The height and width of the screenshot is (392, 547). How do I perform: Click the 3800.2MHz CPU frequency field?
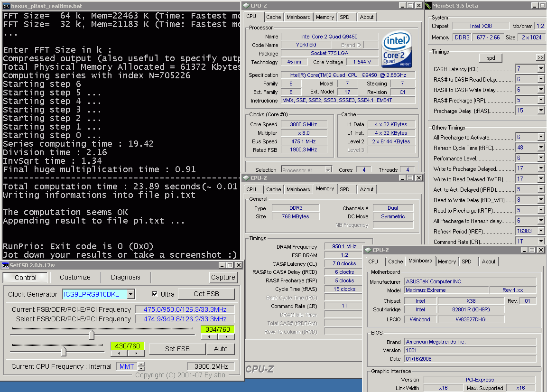click(211, 366)
